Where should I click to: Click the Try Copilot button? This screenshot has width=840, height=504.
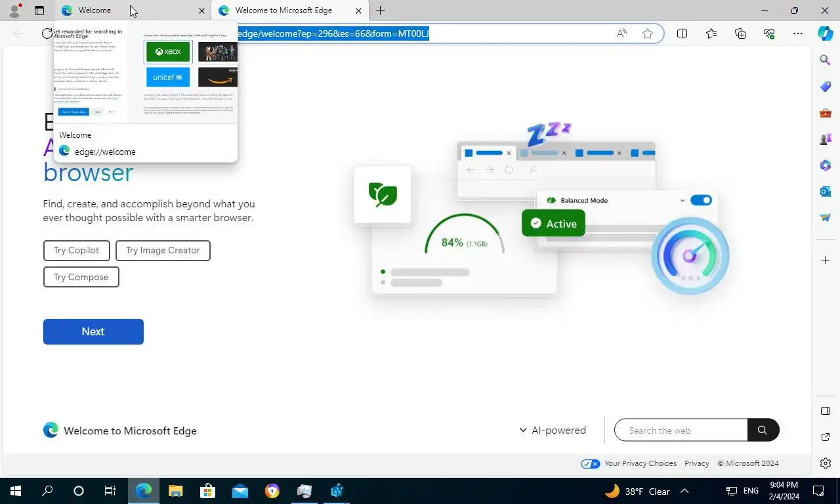(77, 250)
